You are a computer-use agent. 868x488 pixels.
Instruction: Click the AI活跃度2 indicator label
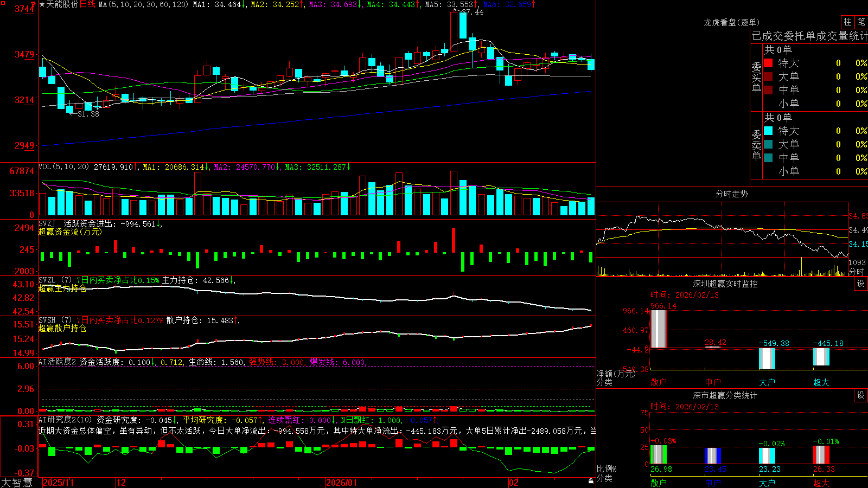[x=58, y=362]
